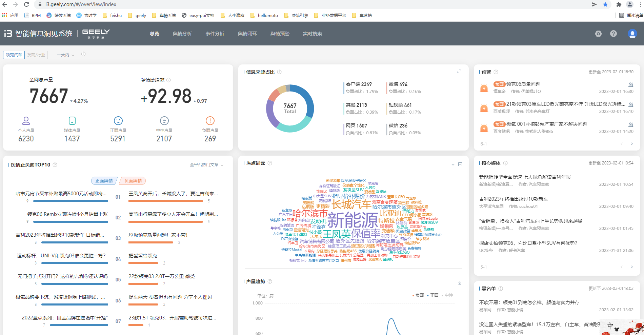Open help question mark in header
Image resolution: width=644 pixels, height=335 pixels.
point(613,34)
